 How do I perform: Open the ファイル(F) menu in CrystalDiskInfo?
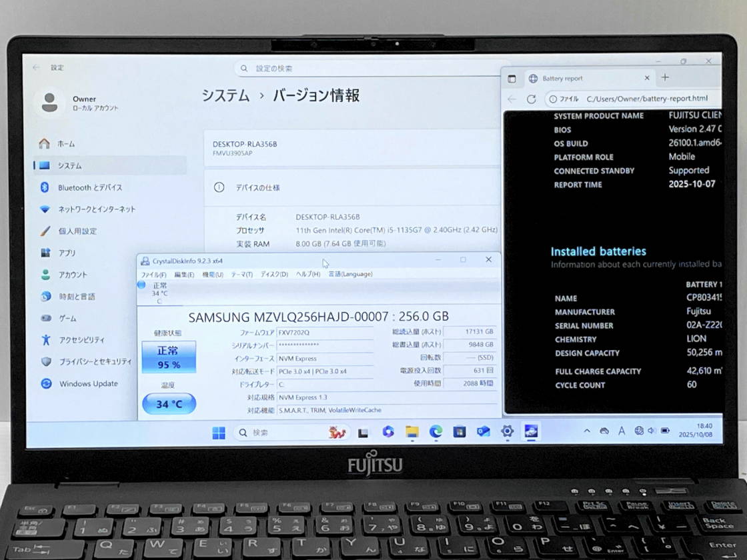[x=153, y=275]
